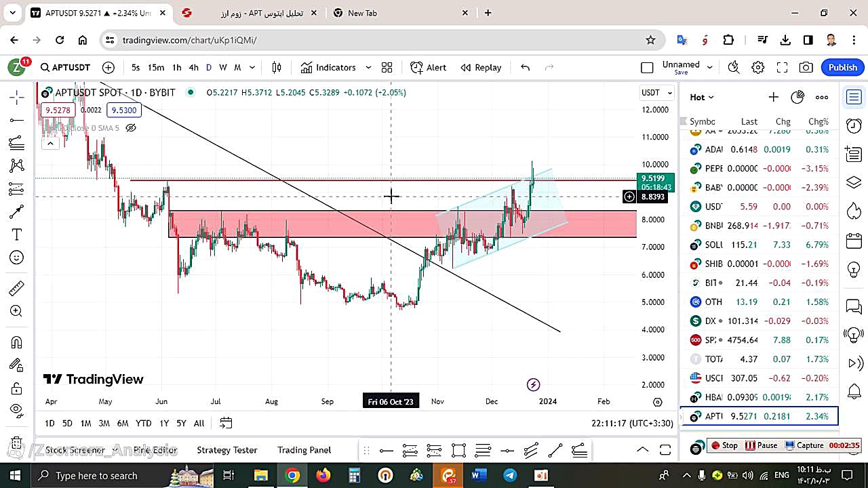Show All data range

pos(199,423)
